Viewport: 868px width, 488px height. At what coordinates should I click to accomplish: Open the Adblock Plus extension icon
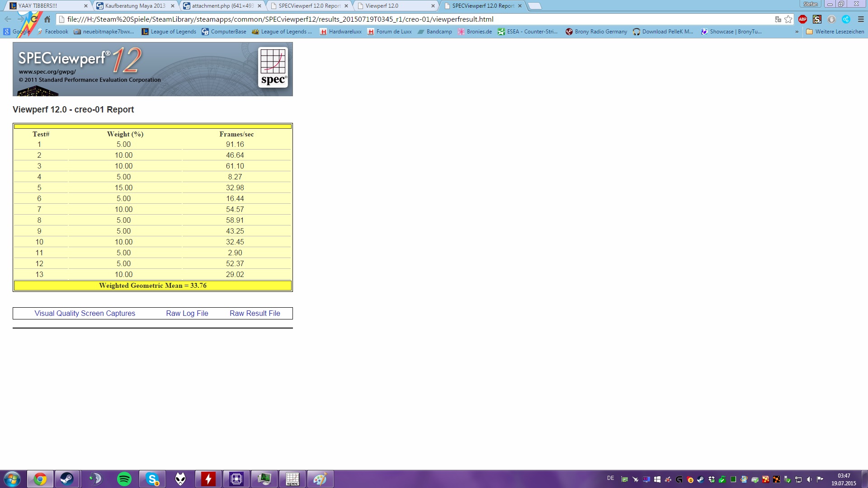click(803, 19)
